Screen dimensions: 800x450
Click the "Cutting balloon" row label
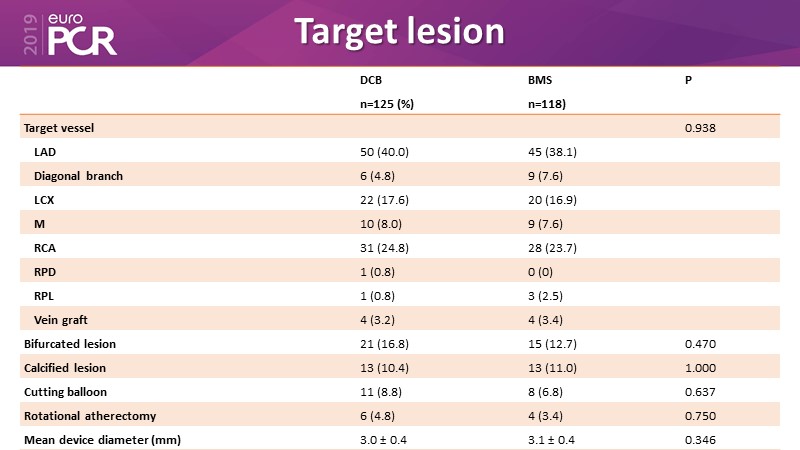[x=65, y=391]
